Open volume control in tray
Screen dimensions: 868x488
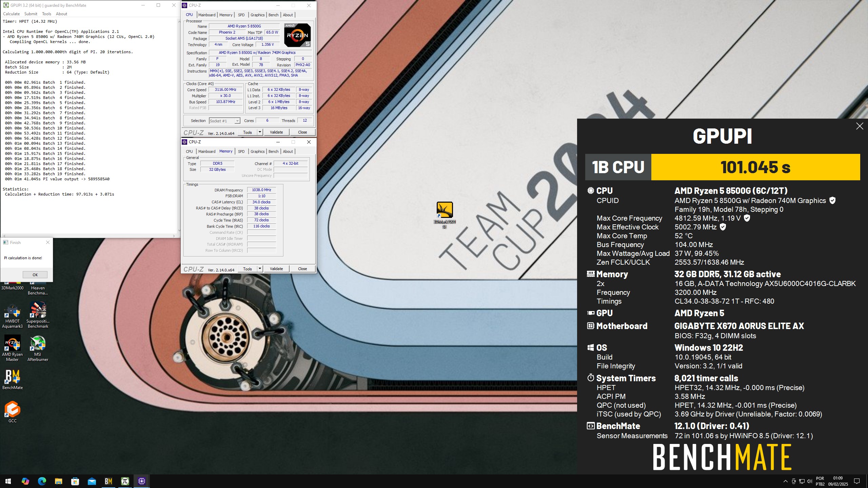pyautogui.click(x=810, y=481)
